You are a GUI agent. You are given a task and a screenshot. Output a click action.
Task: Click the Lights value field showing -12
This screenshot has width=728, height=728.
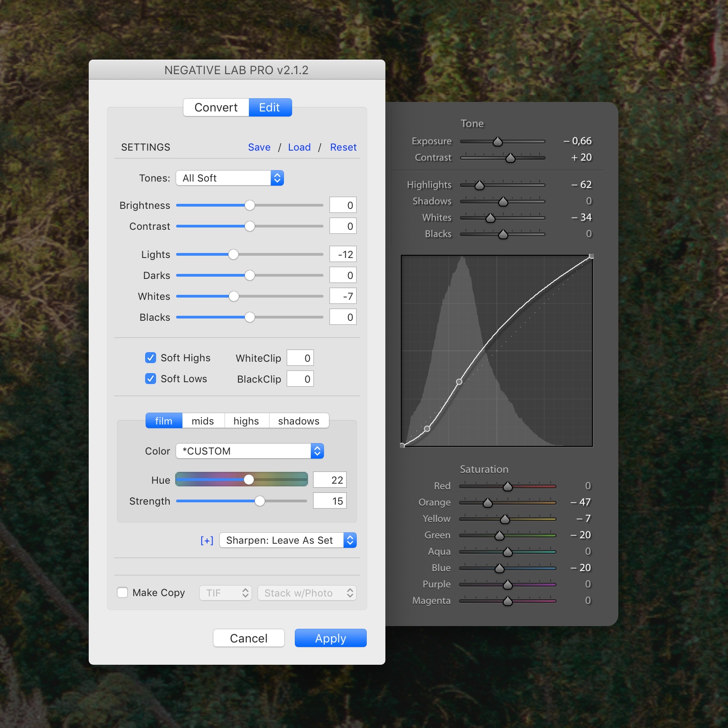coord(343,254)
